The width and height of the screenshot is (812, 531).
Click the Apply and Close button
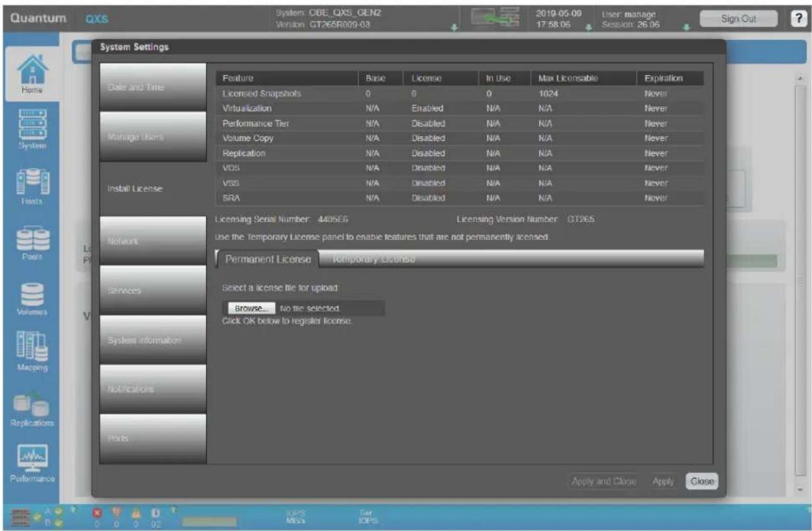click(x=603, y=481)
